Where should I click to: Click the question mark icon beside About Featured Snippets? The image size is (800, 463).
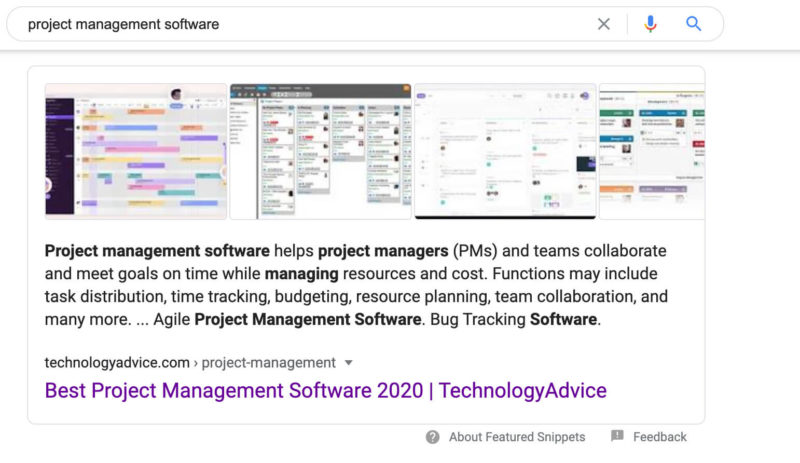(x=432, y=437)
